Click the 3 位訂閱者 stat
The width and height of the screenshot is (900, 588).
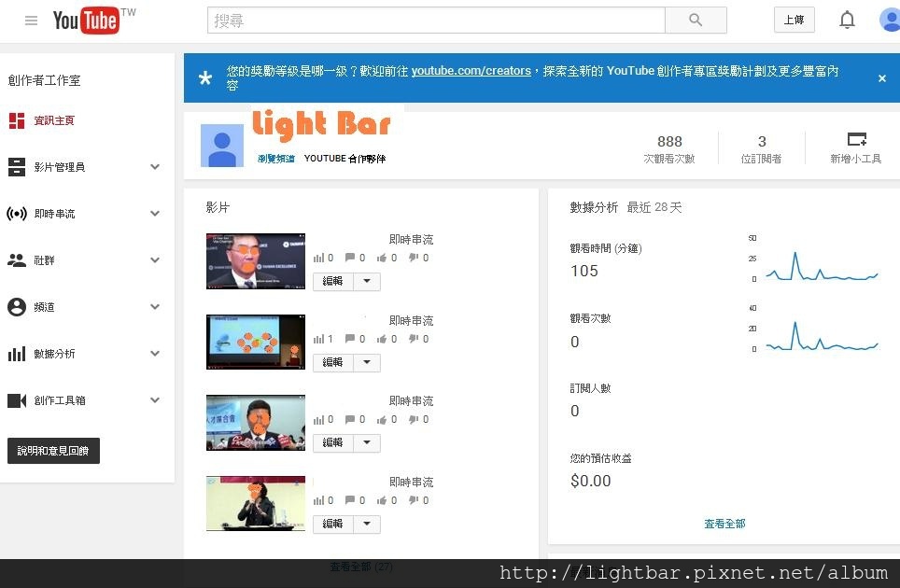coord(762,149)
